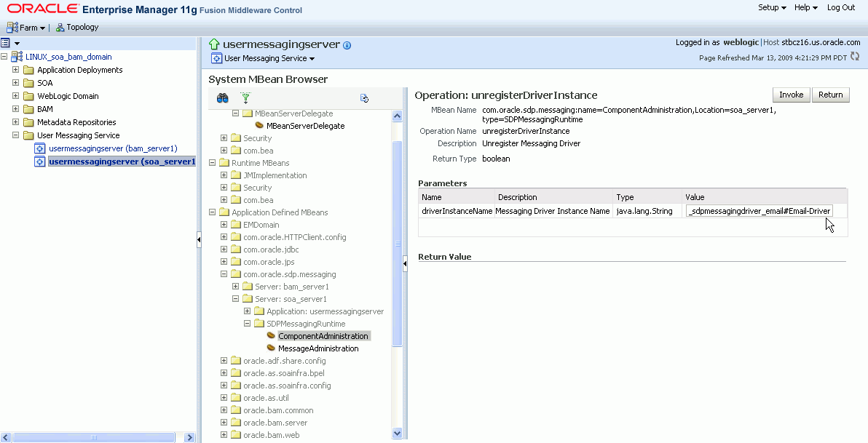Click the MessageAdministration bean icon

click(x=271, y=348)
